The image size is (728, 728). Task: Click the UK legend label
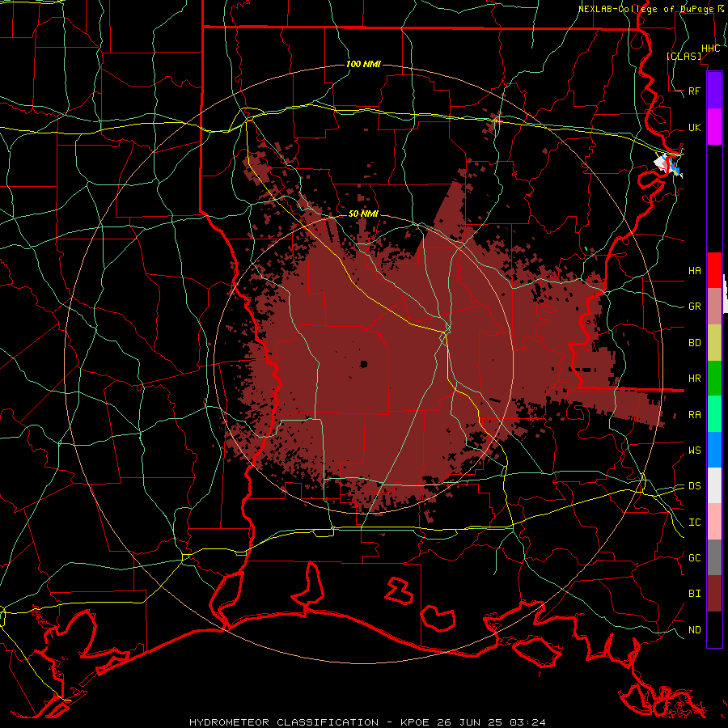[x=694, y=127]
